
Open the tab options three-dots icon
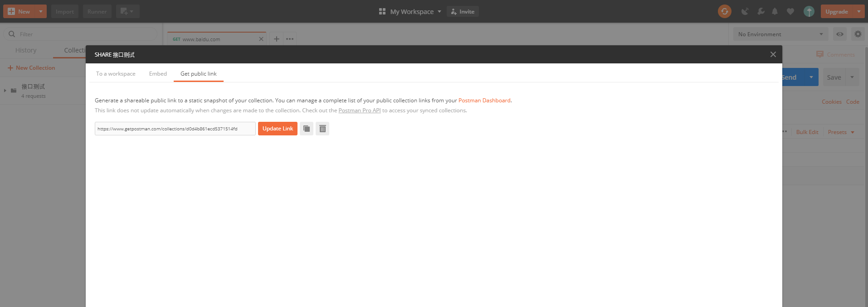coord(290,39)
